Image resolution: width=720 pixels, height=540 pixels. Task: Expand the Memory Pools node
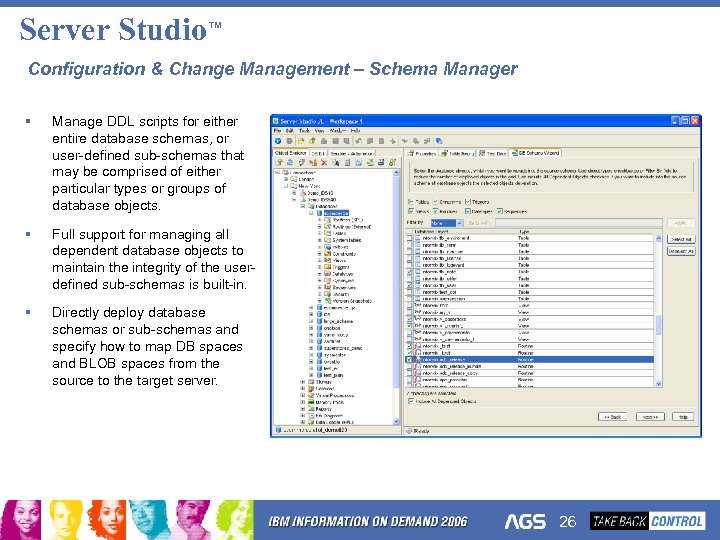pyautogui.click(x=303, y=402)
